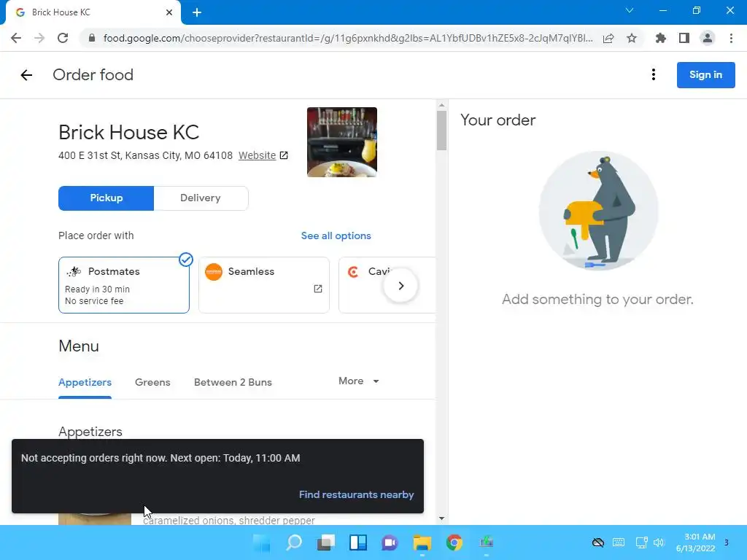Open the Windows Start menu
Viewport: 747px width, 560px height.
click(262, 542)
